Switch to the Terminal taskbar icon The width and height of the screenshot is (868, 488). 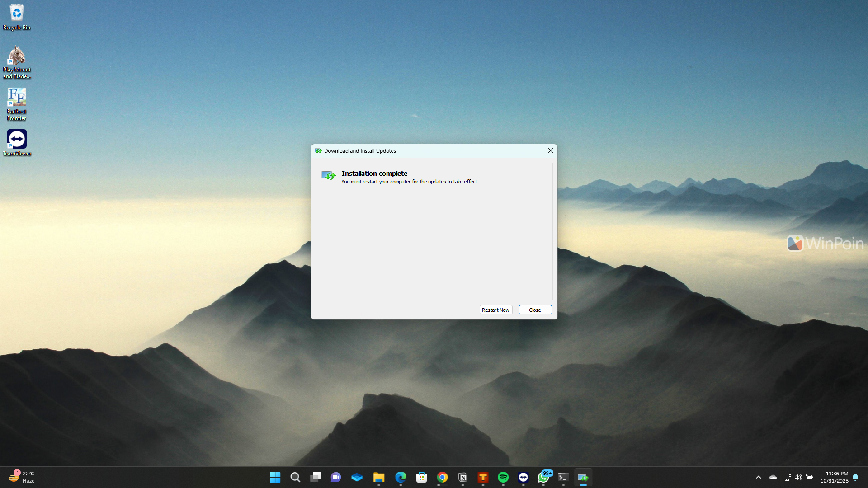pyautogui.click(x=563, y=477)
